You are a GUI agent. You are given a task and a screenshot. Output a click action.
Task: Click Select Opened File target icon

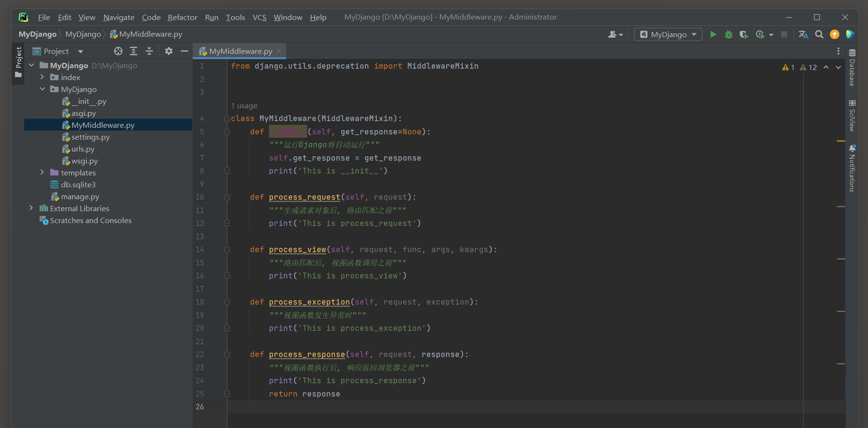pos(118,51)
